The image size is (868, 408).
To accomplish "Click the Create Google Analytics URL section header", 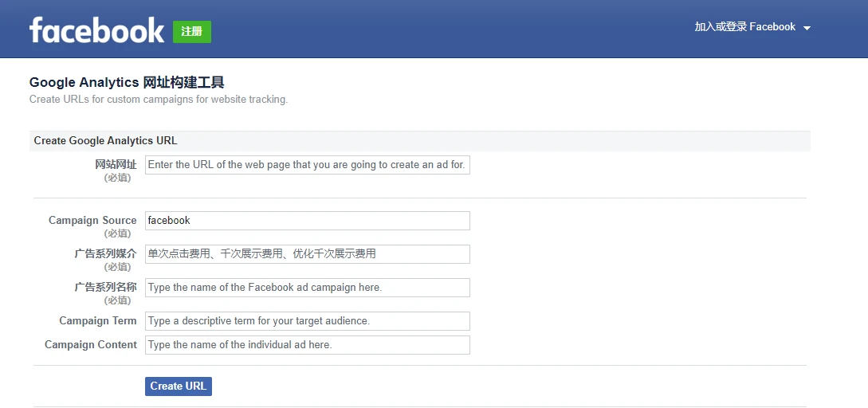I will click(x=105, y=140).
